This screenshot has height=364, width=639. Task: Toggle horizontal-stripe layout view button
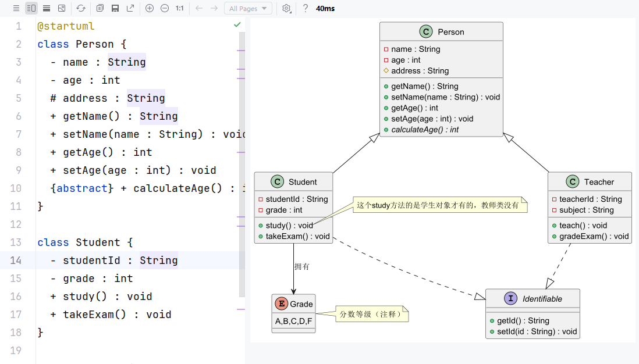pos(47,8)
